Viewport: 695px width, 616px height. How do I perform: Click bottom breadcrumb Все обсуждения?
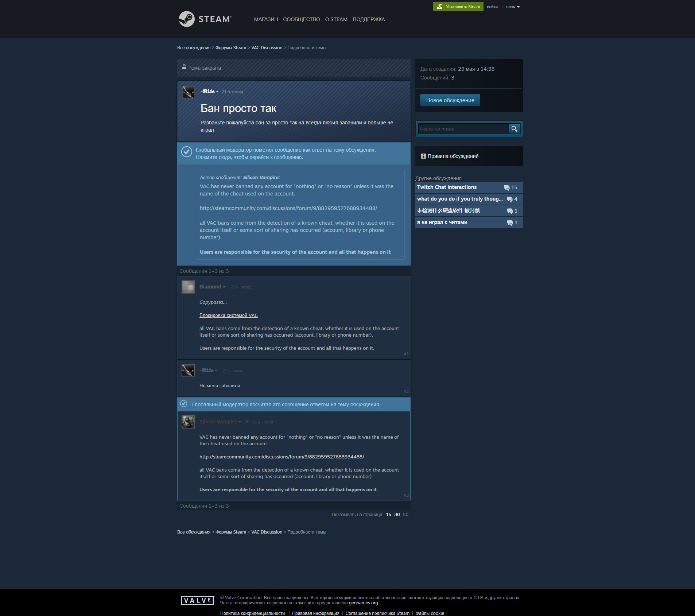[x=194, y=532]
